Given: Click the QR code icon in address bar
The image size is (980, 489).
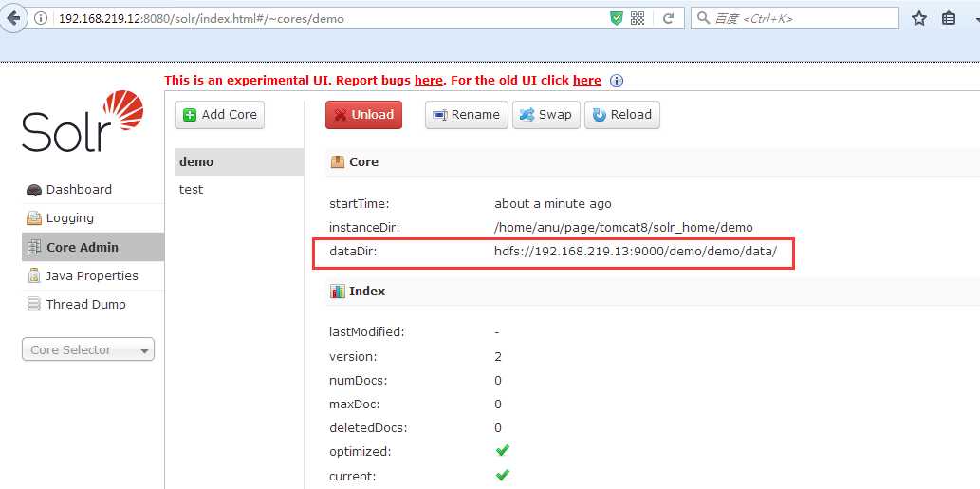Looking at the screenshot, I should [638, 18].
